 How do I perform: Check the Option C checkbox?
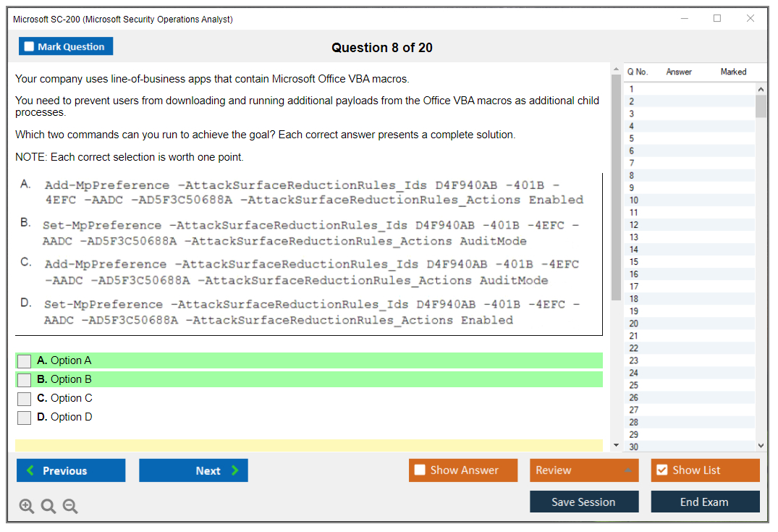coord(24,398)
